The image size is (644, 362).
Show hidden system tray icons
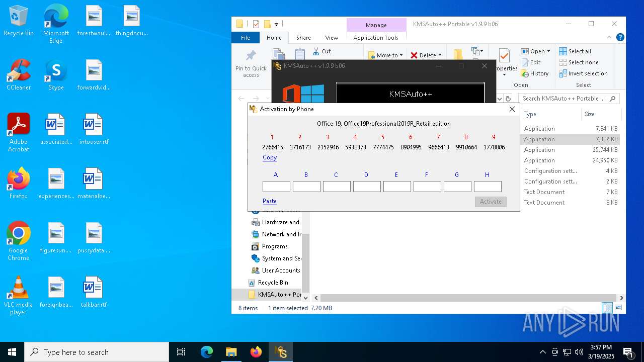coord(542,352)
